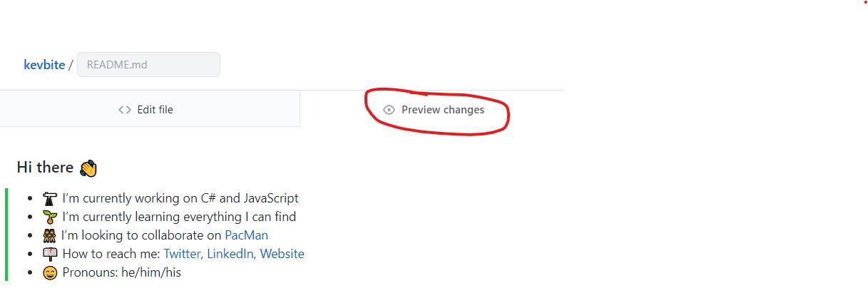Image resolution: width=868 pixels, height=308 pixels.
Task: Follow the LinkedIn link
Action: pos(230,254)
